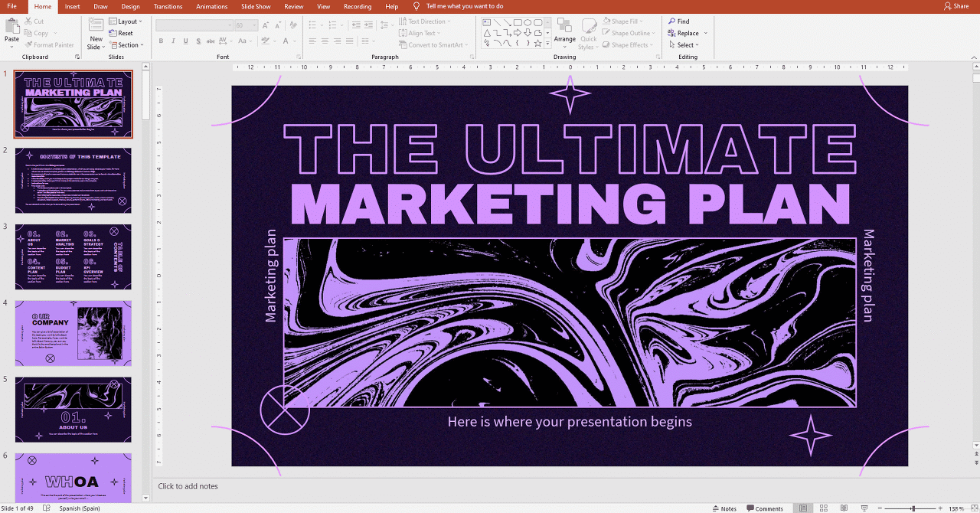Click the Format Painter brush icon
Image resolution: width=980 pixels, height=513 pixels.
28,45
